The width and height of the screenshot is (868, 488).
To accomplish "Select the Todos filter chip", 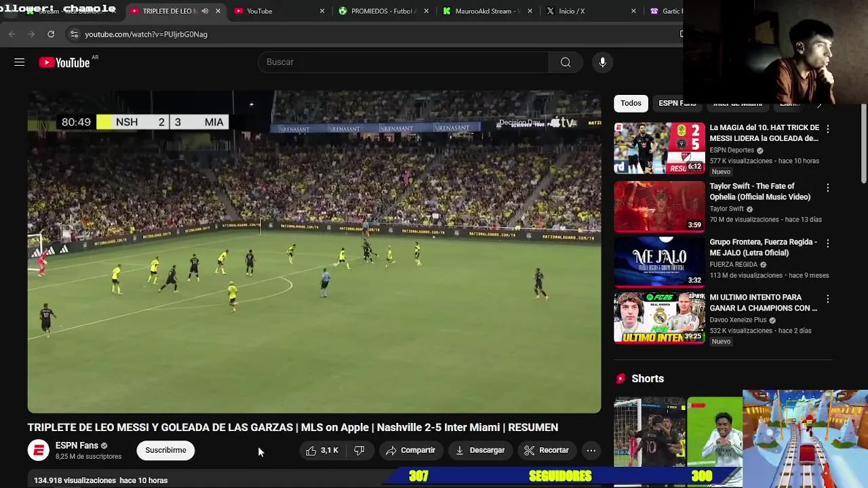I will pos(631,103).
